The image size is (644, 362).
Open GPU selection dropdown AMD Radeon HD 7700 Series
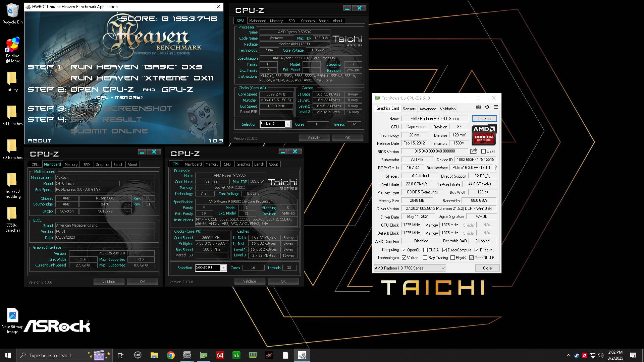(x=410, y=268)
